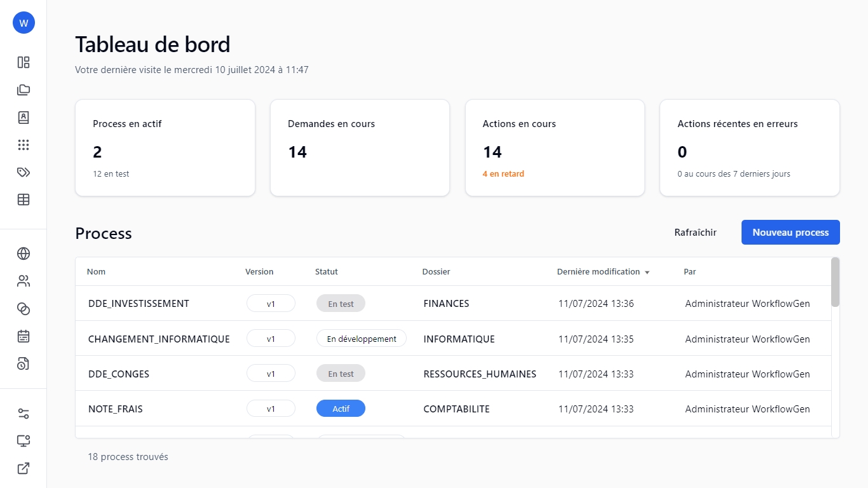Viewport: 868px width, 488px height.
Task: Open the sliders settings icon in sidebar
Action: tap(24, 414)
